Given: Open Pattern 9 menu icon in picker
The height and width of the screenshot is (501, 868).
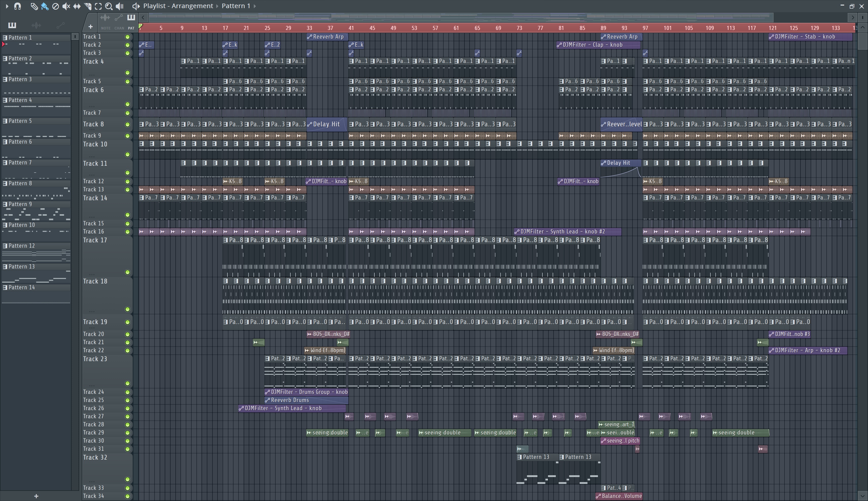Looking at the screenshot, I should point(5,204).
